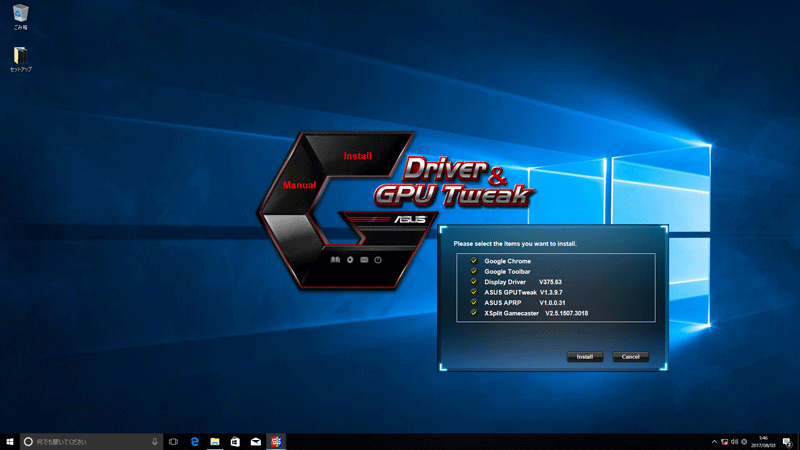Open Task View from the taskbar

pyautogui.click(x=173, y=441)
